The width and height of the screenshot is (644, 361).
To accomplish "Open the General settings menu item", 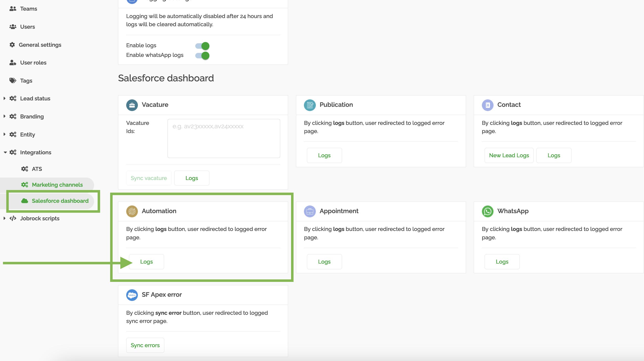I will pyautogui.click(x=40, y=45).
